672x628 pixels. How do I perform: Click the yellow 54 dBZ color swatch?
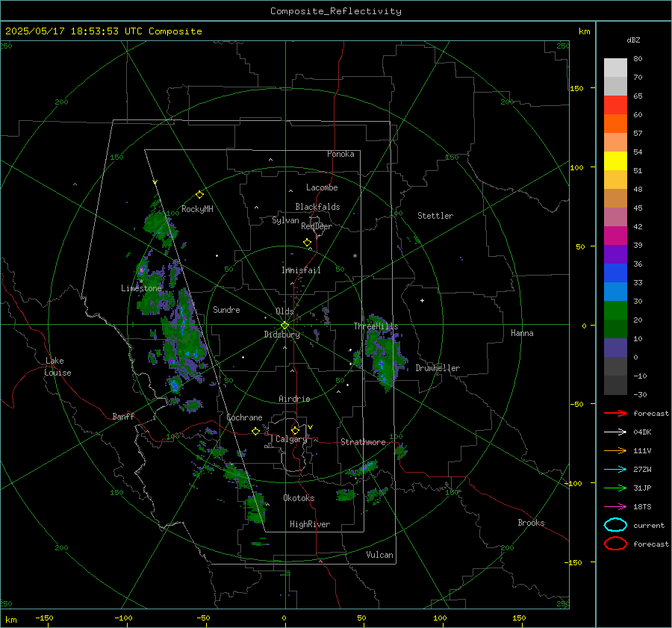615,161
